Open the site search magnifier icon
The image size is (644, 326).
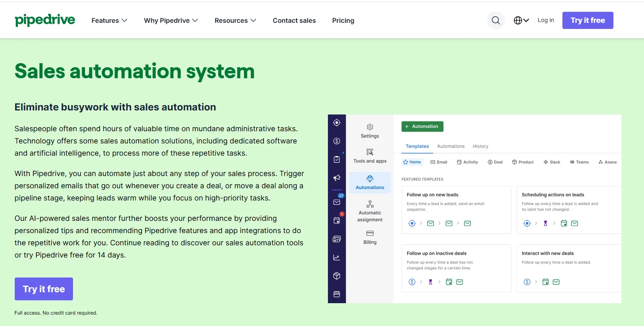(496, 20)
